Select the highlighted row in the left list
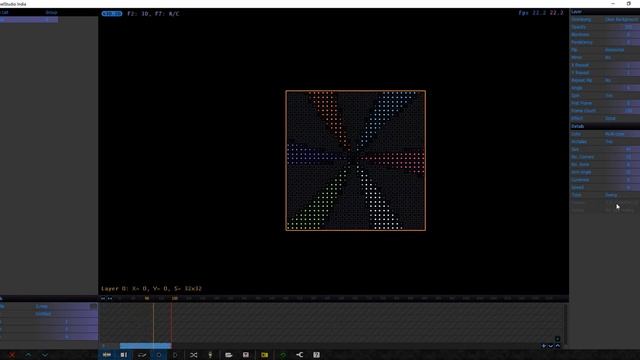 click(x=29, y=20)
